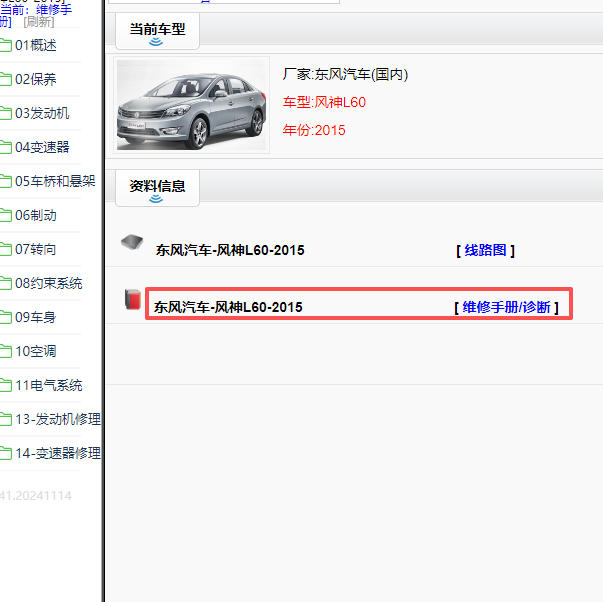The image size is (603, 602).
Task: Click the 当前车型 tab header
Action: [x=157, y=29]
